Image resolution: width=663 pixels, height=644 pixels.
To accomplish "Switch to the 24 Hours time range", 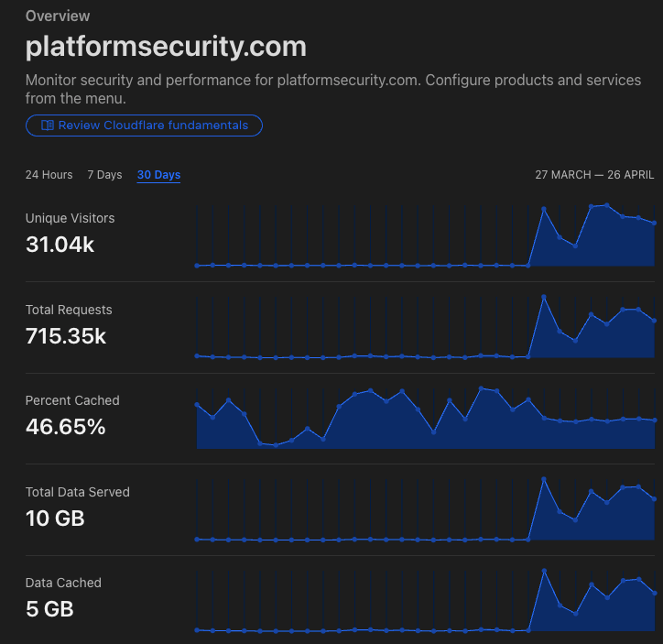I will pyautogui.click(x=49, y=175).
